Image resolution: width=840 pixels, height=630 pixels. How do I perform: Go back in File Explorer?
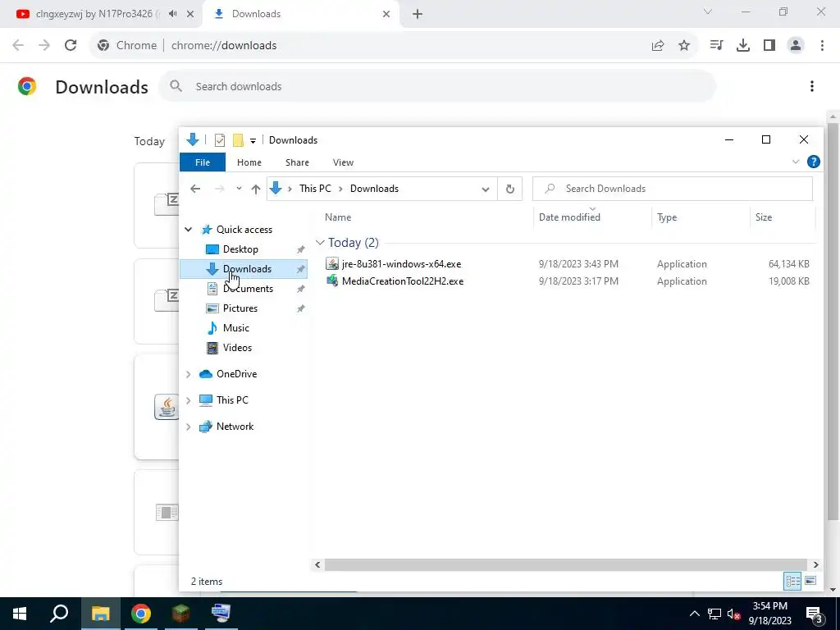click(x=195, y=189)
